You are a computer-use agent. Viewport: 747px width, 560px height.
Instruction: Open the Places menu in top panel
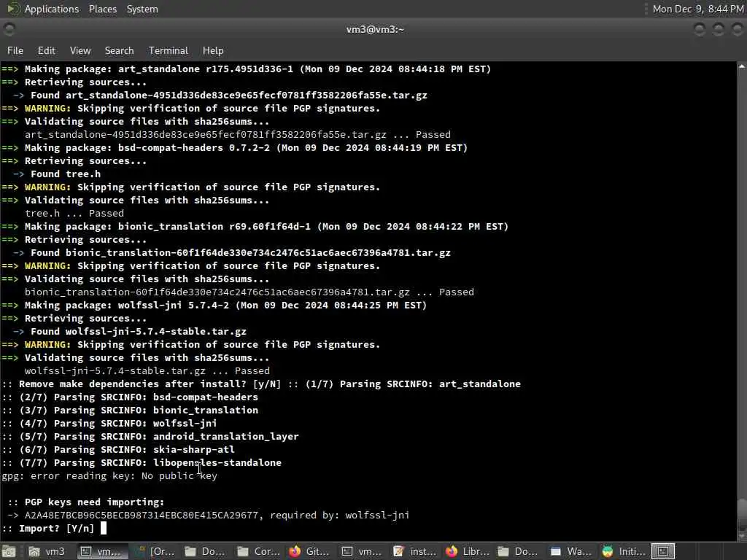(x=103, y=9)
